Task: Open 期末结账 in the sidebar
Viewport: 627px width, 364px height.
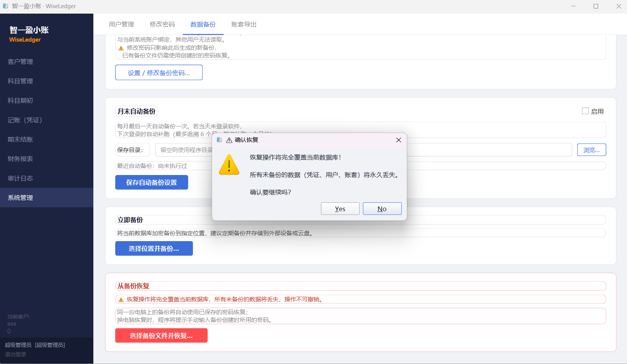Action: [47, 139]
